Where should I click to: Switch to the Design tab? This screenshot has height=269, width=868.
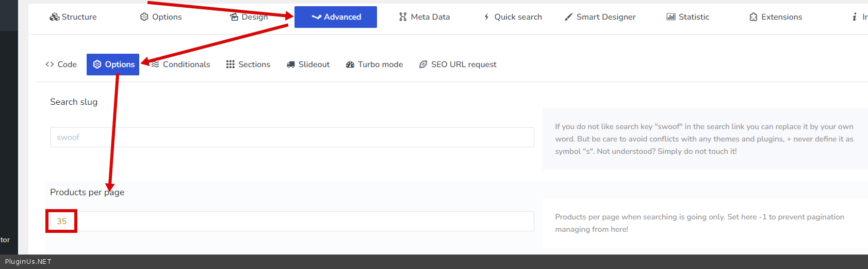(249, 17)
